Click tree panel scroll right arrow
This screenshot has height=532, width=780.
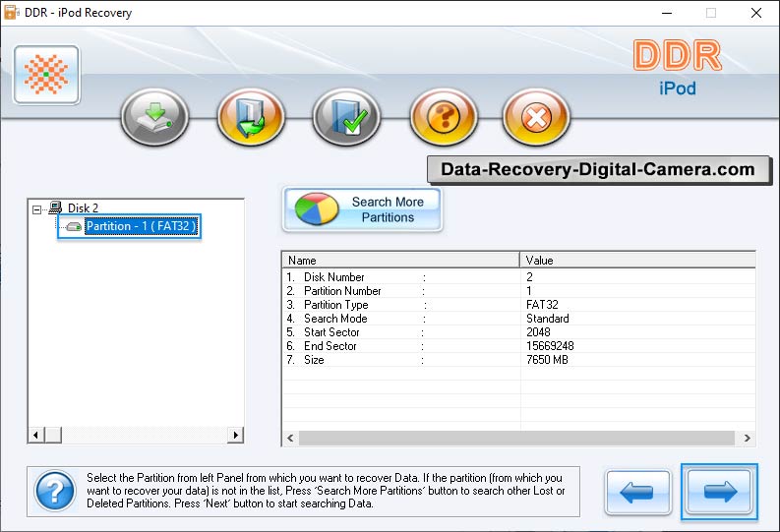pos(235,435)
